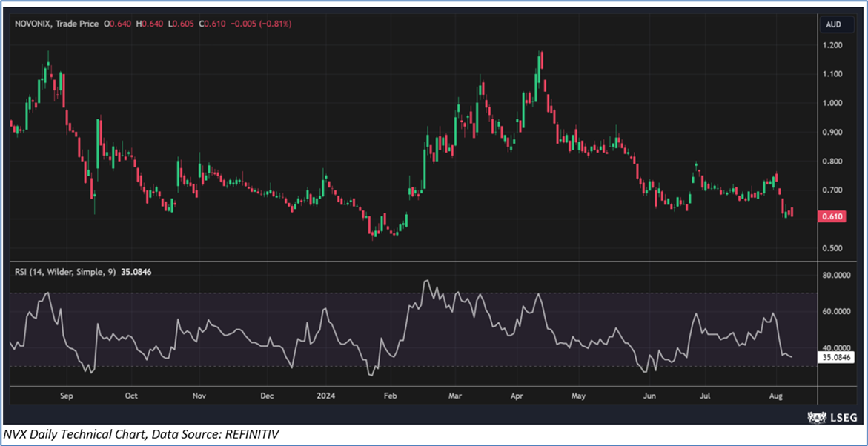Click the chart caption mentioning REFINITIV

(x=141, y=433)
